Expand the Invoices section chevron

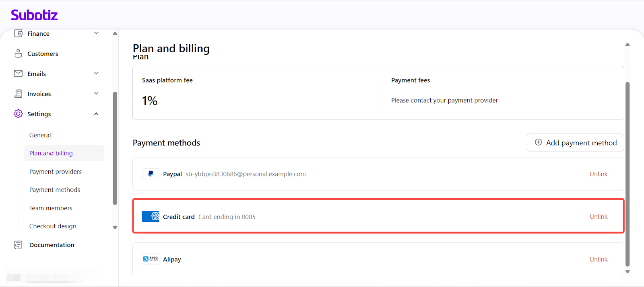click(96, 94)
